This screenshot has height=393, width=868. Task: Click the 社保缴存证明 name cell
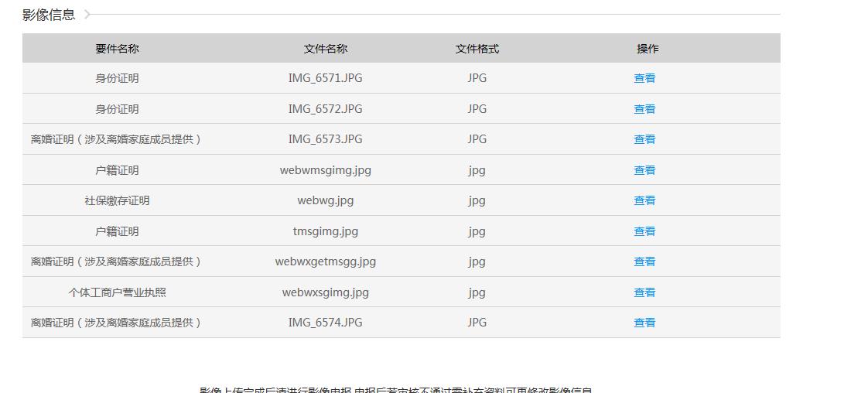click(117, 200)
